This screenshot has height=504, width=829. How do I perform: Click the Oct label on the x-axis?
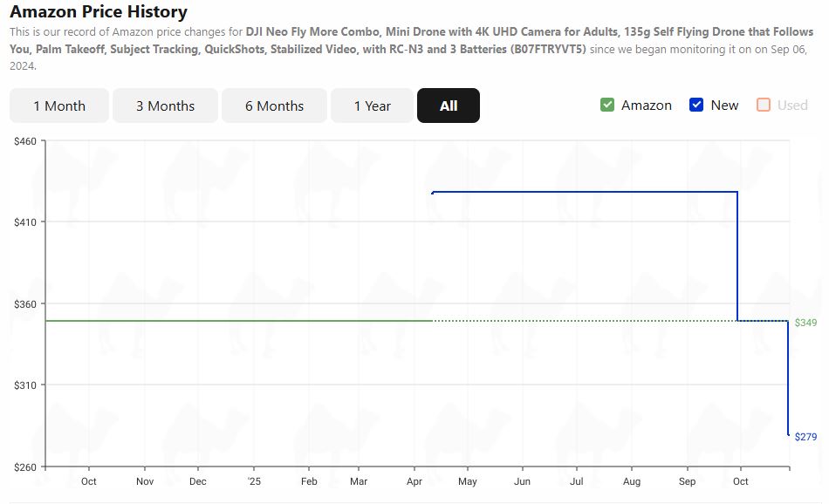(88, 480)
